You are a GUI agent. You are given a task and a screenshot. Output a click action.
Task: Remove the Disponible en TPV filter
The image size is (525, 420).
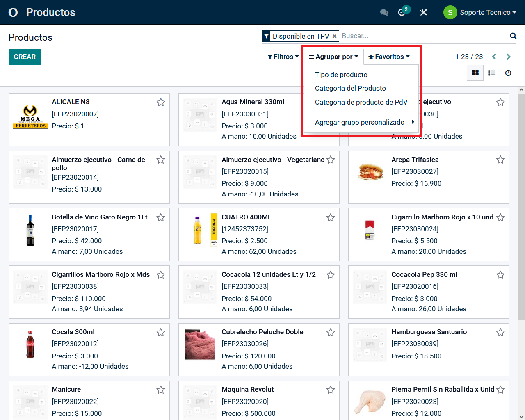pos(335,37)
